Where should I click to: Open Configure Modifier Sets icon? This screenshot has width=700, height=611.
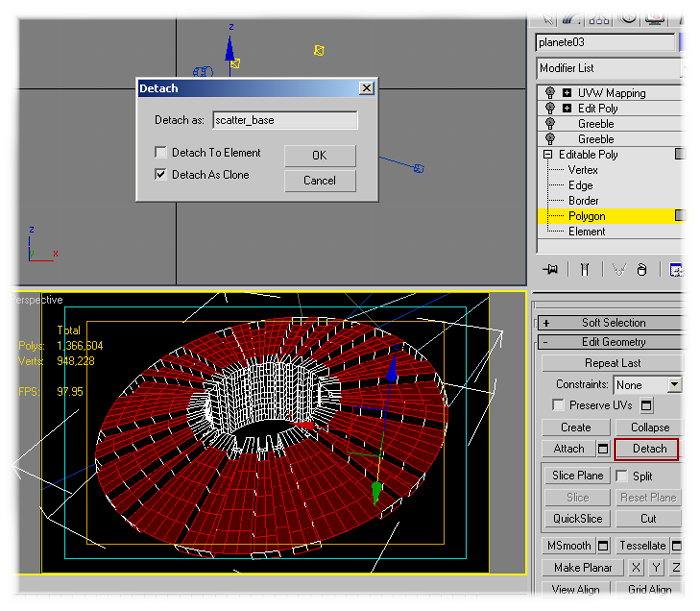(676, 270)
